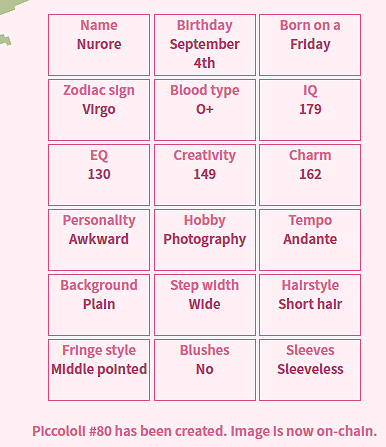Click the EQ 130 card
386x447 pixels.
click(x=99, y=175)
